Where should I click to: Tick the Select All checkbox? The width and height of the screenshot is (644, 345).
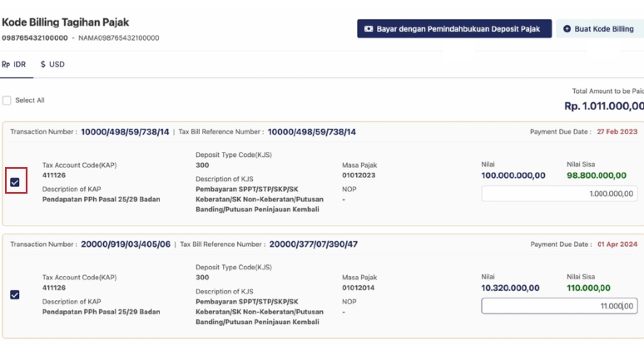[7, 101]
